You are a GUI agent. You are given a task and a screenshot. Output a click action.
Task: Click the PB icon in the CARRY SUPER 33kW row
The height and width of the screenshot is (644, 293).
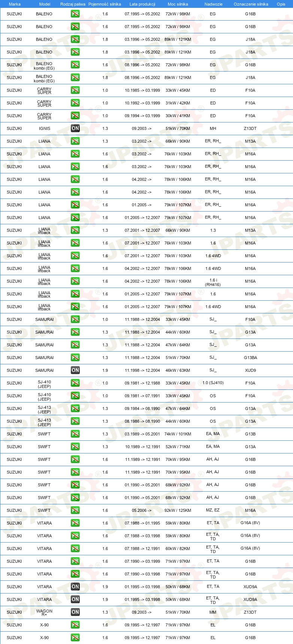point(75,90)
